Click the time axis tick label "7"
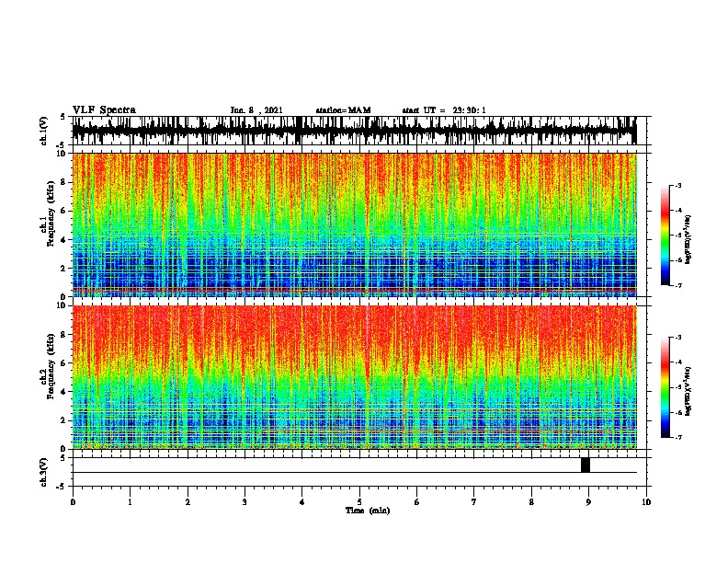 [474, 501]
